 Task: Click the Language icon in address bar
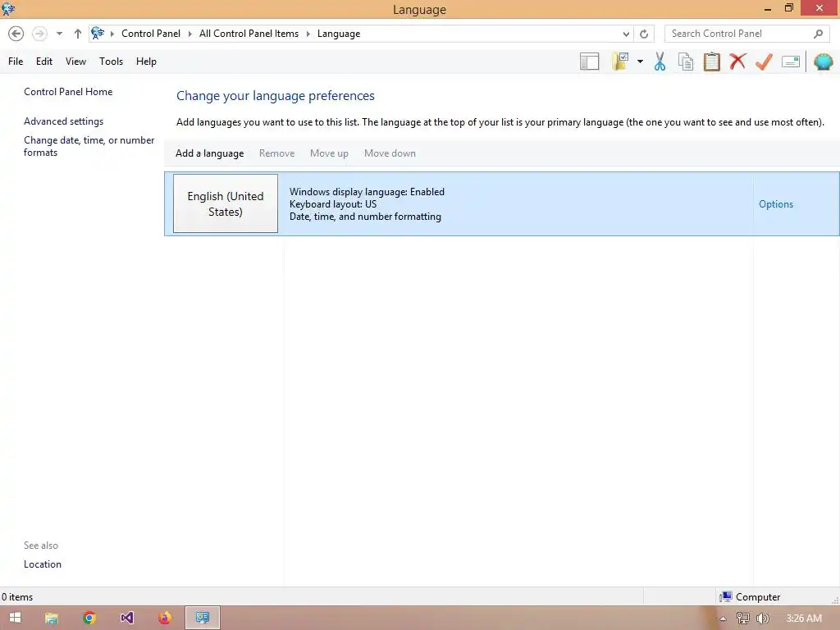98,33
